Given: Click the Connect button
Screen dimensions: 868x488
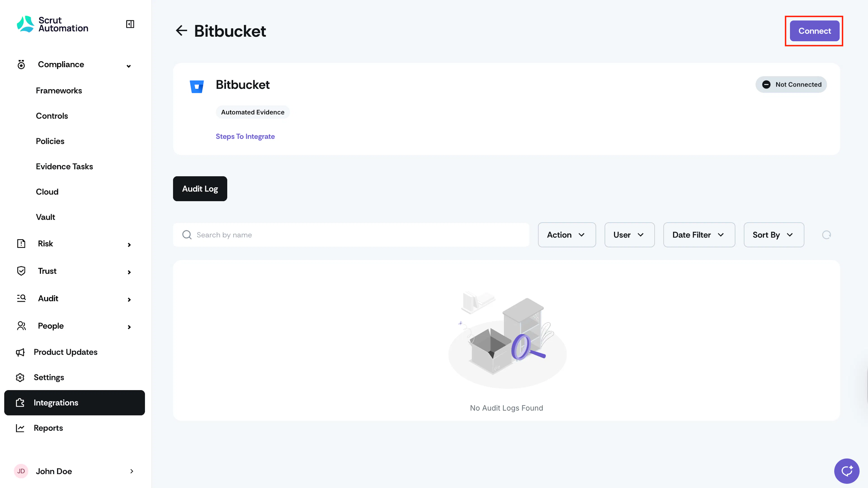Looking at the screenshot, I should 814,31.
